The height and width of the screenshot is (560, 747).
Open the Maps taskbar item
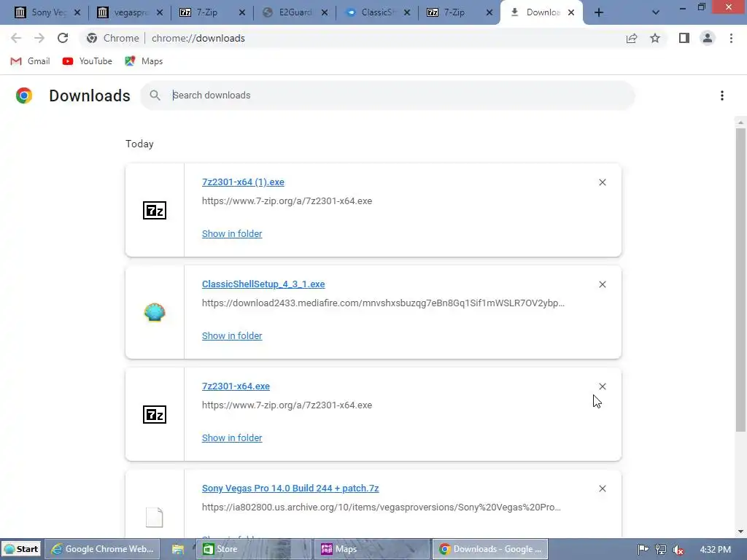tap(372, 549)
